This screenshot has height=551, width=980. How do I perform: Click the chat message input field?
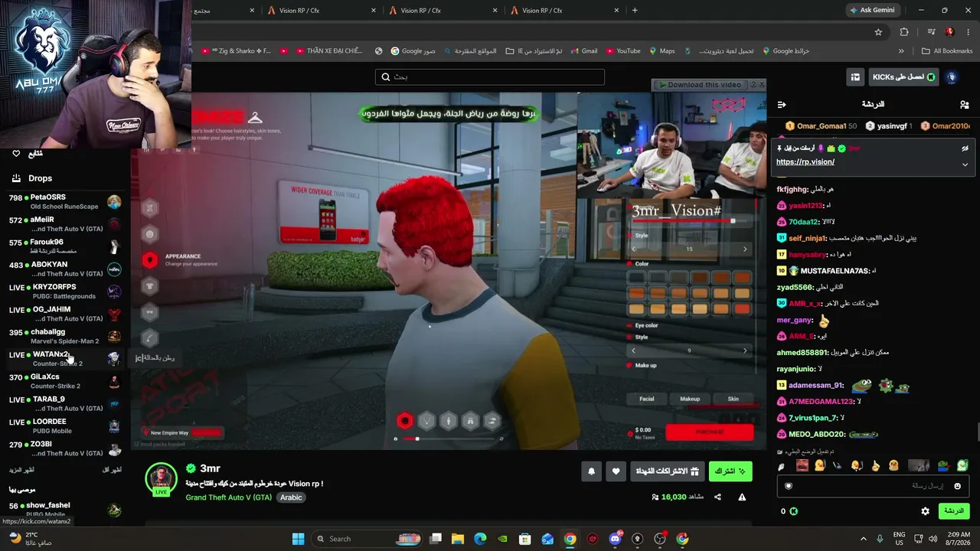873,486
